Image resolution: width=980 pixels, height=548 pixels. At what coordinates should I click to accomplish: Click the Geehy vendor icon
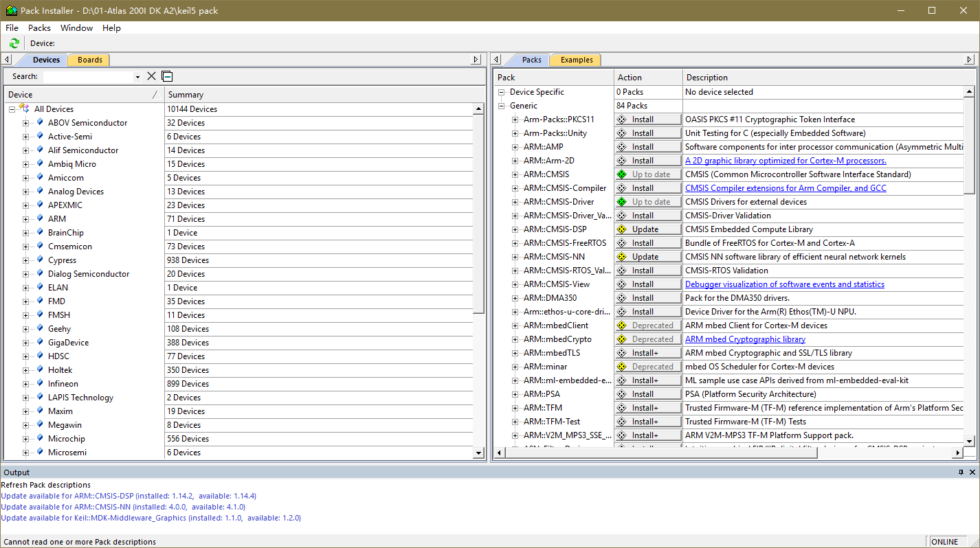(40, 328)
